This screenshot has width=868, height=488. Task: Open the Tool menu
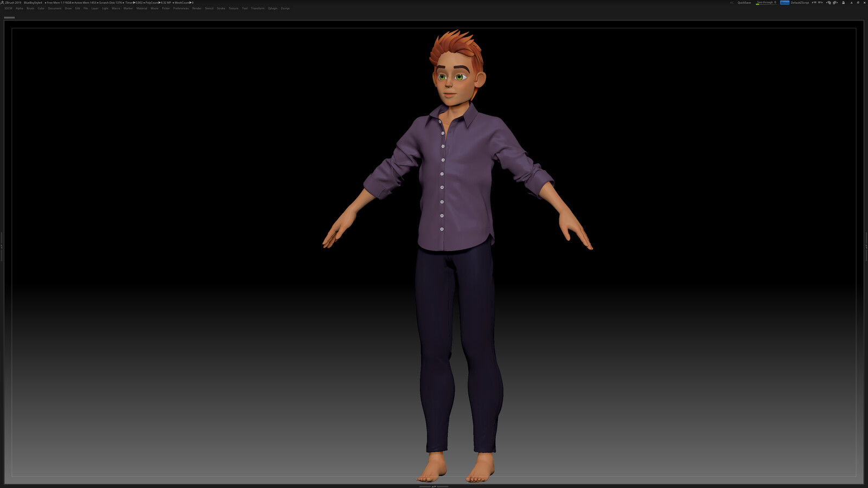point(245,8)
